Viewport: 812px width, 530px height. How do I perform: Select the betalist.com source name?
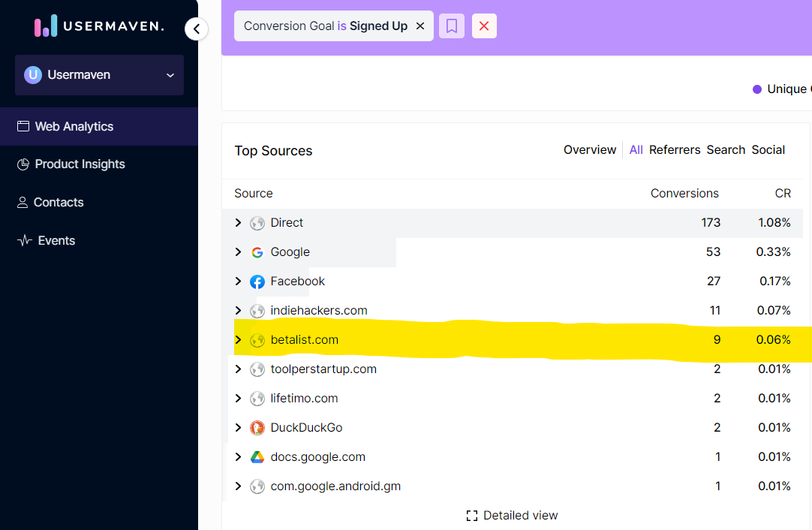[305, 340]
